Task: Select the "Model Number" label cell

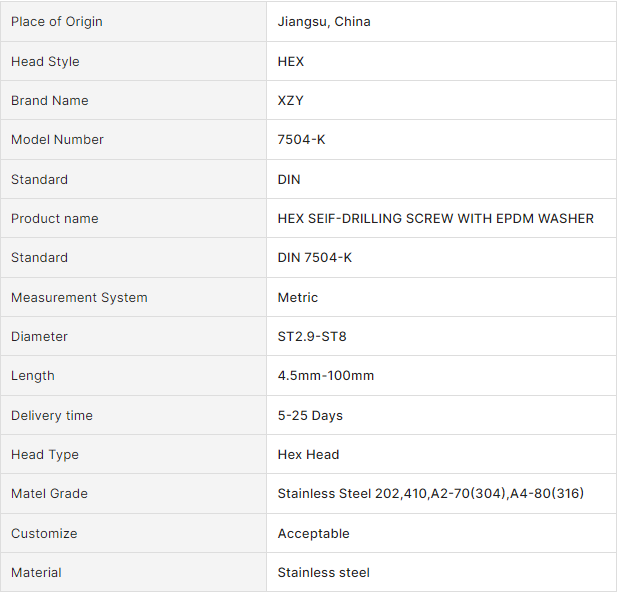Action: tap(57, 140)
